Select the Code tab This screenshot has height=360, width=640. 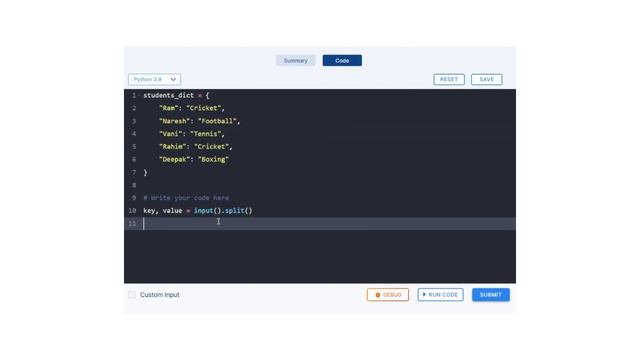tap(342, 60)
